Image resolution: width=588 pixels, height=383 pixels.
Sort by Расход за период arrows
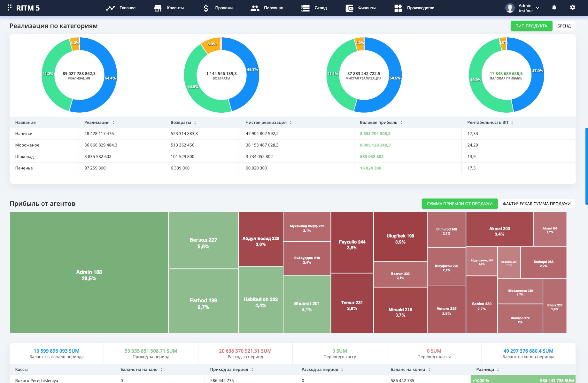[342, 370]
